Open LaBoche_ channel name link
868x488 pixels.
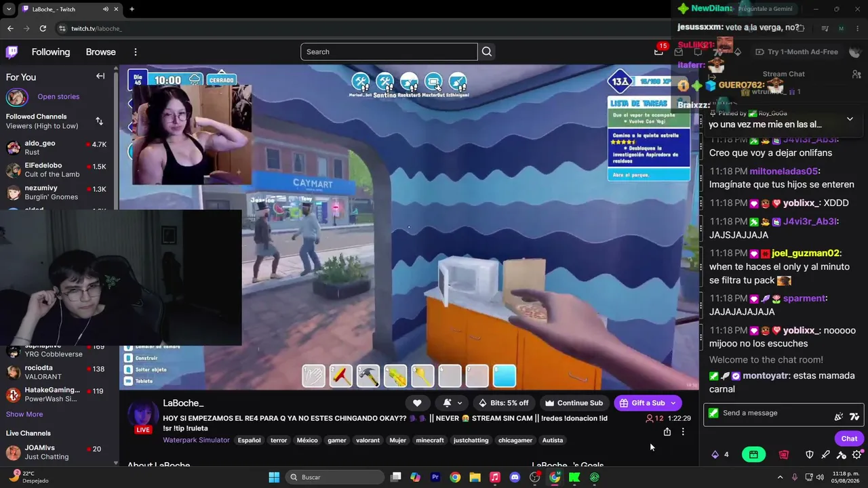point(183,403)
